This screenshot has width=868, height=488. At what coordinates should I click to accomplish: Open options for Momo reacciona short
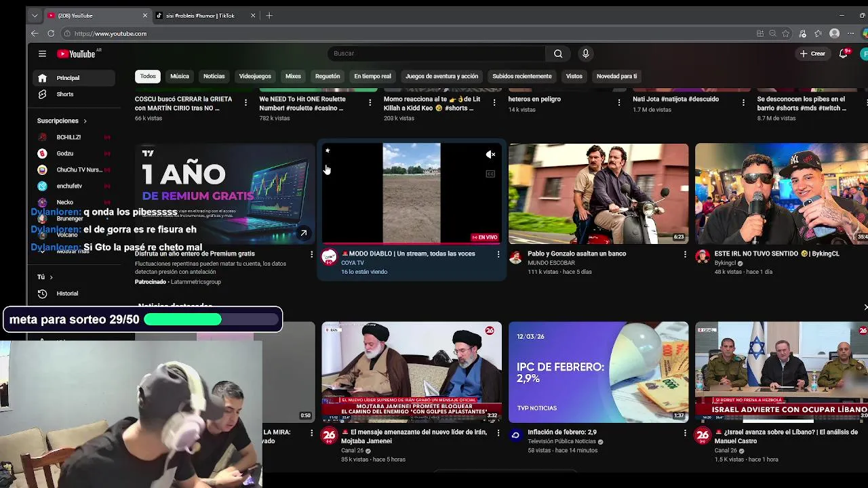494,102
